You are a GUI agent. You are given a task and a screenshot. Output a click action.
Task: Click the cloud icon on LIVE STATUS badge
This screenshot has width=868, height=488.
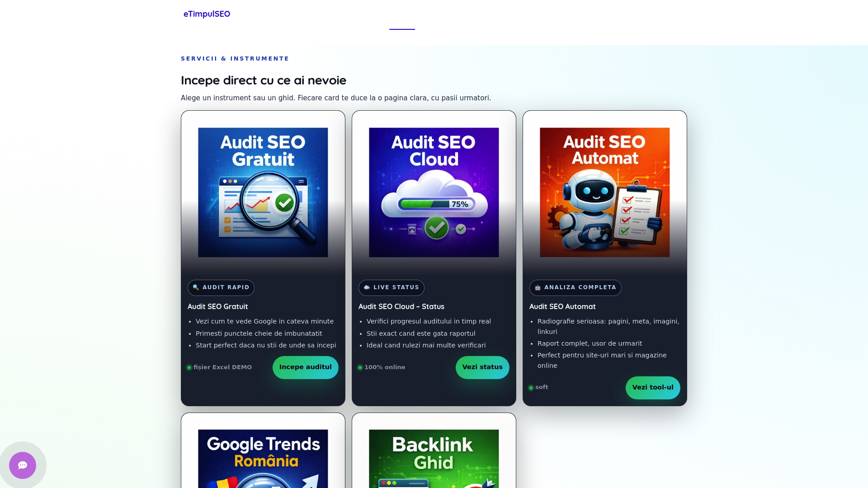pos(366,287)
